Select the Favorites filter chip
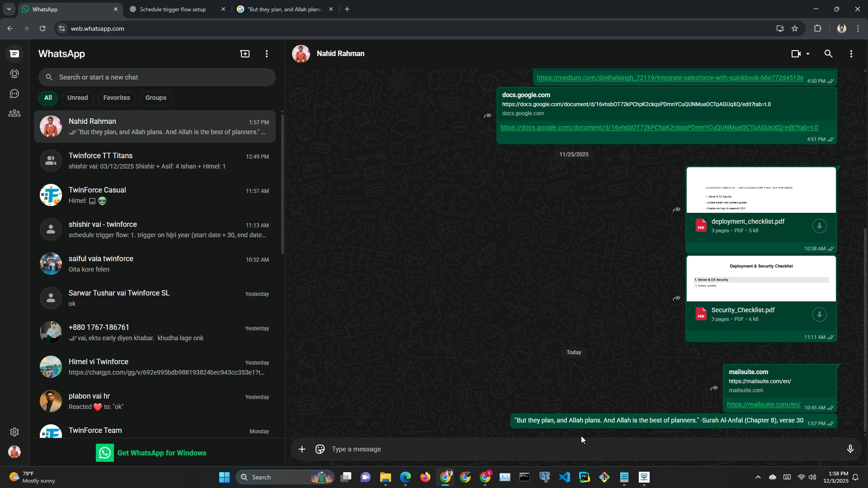Image resolution: width=868 pixels, height=488 pixels. [117, 98]
